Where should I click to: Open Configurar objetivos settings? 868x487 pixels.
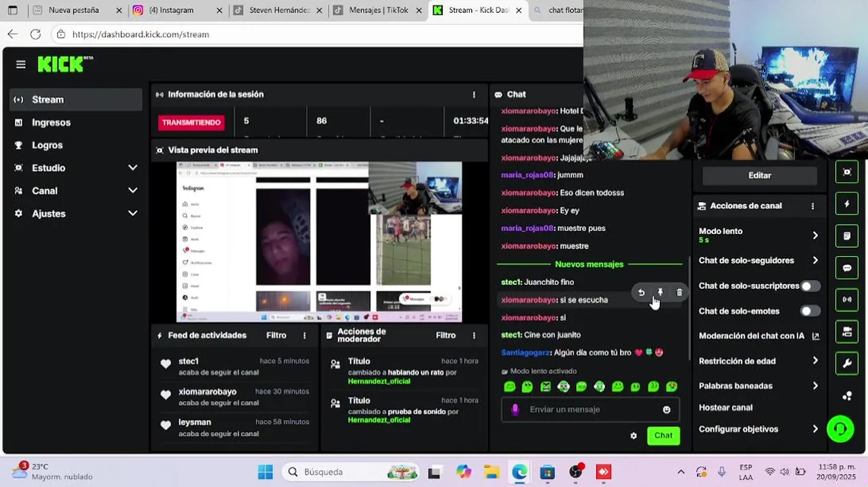coord(758,430)
